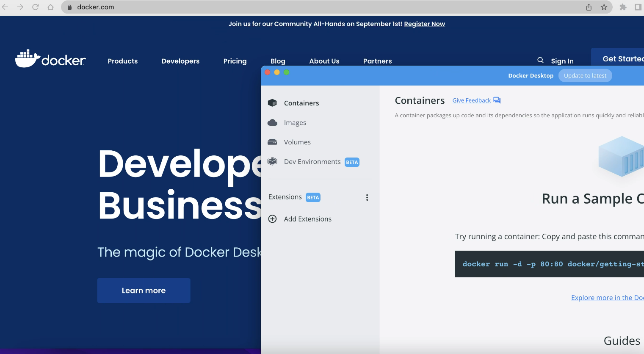Minimize the Docker Desktop window
The image size is (644, 354).
277,72
